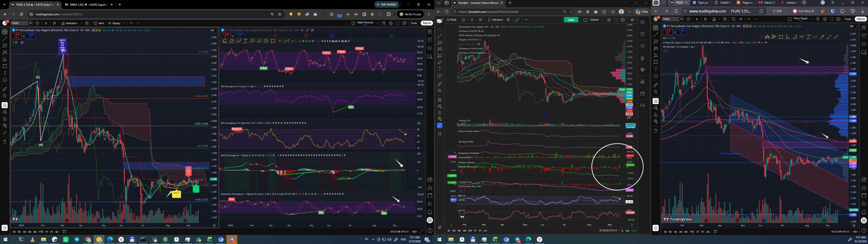868x244 pixels.
Task: Select the PGAS 1,550 Chrome tab
Action: click(35, 5)
